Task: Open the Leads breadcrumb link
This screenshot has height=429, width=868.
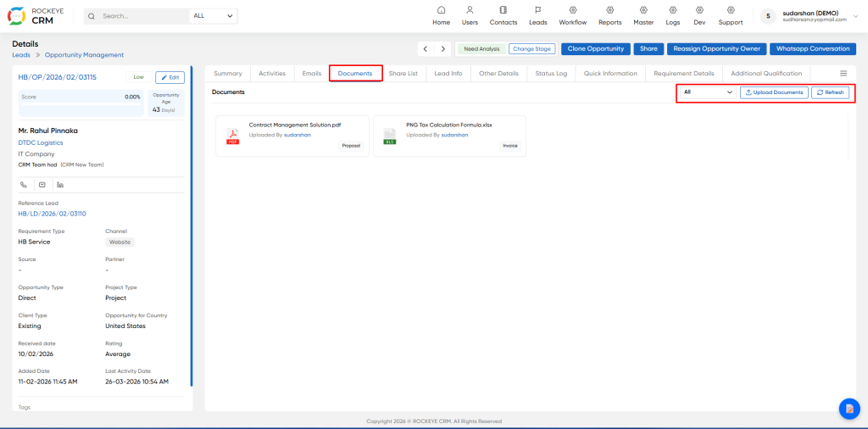Action: [x=21, y=55]
